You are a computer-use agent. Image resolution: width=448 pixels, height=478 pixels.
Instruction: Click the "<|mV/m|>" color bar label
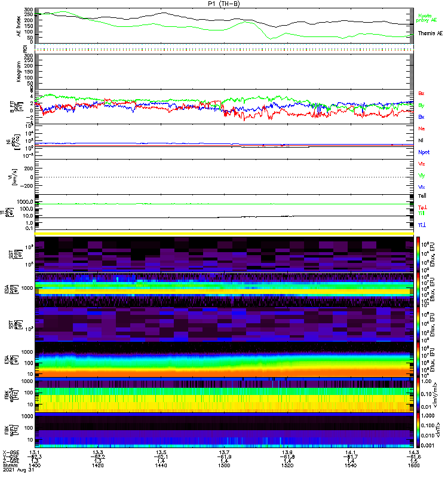(x=436, y=395)
